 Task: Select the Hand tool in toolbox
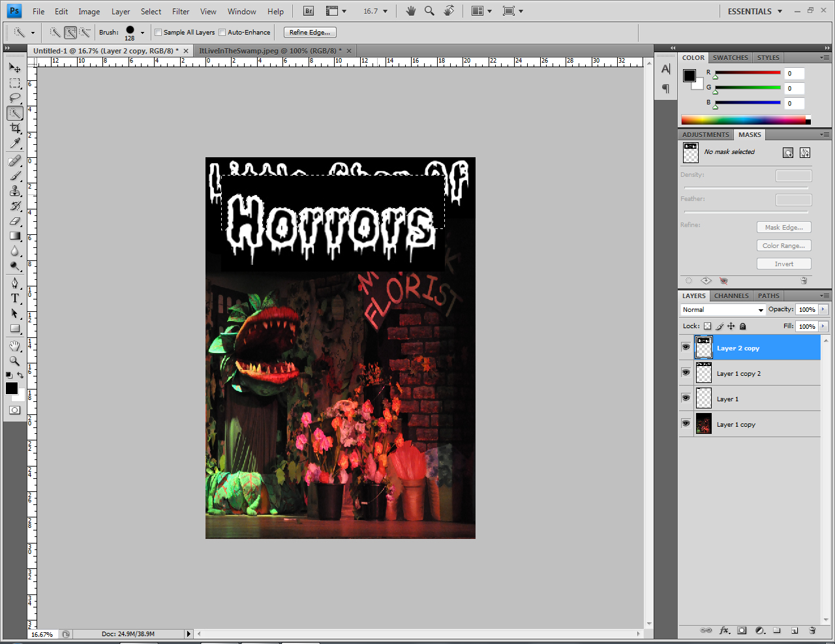[15, 346]
